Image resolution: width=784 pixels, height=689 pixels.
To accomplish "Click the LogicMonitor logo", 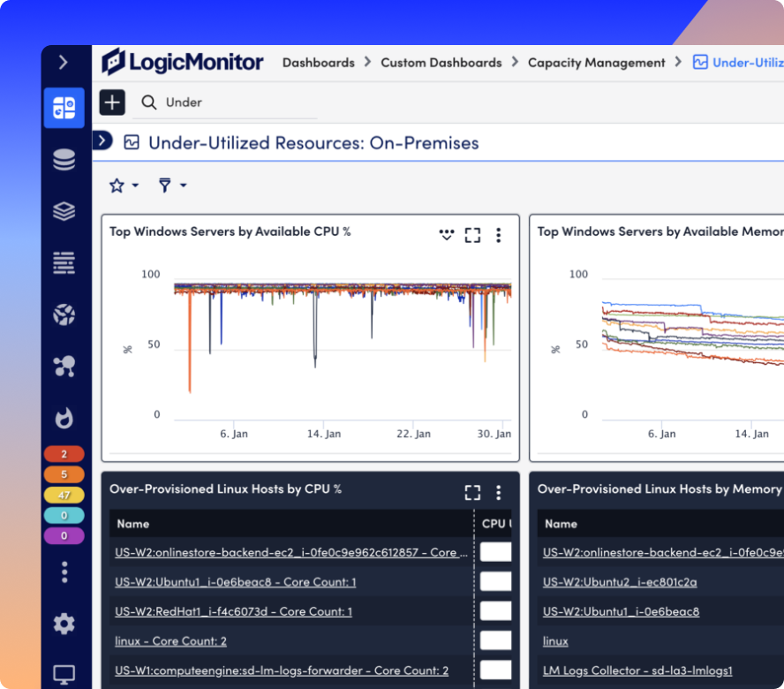I will [x=183, y=62].
